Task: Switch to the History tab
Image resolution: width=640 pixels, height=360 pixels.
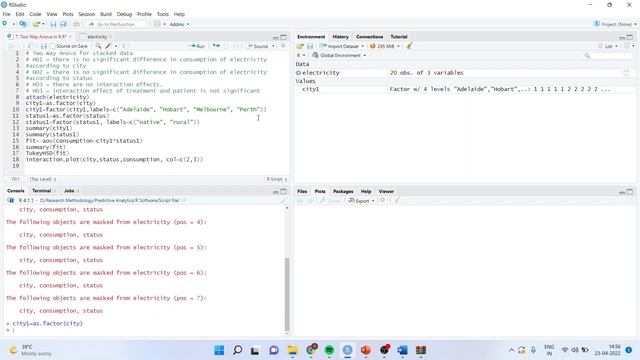Action: [340, 37]
